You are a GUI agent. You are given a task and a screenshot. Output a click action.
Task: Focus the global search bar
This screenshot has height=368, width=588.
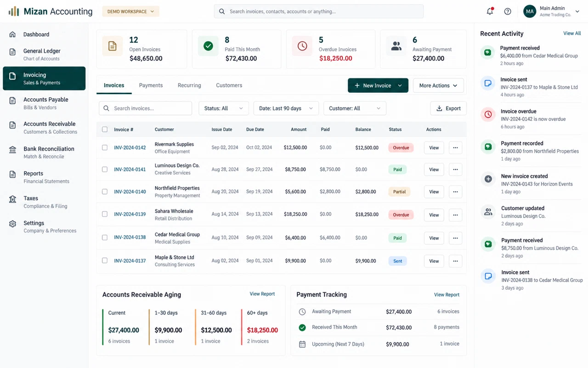pyautogui.click(x=319, y=11)
